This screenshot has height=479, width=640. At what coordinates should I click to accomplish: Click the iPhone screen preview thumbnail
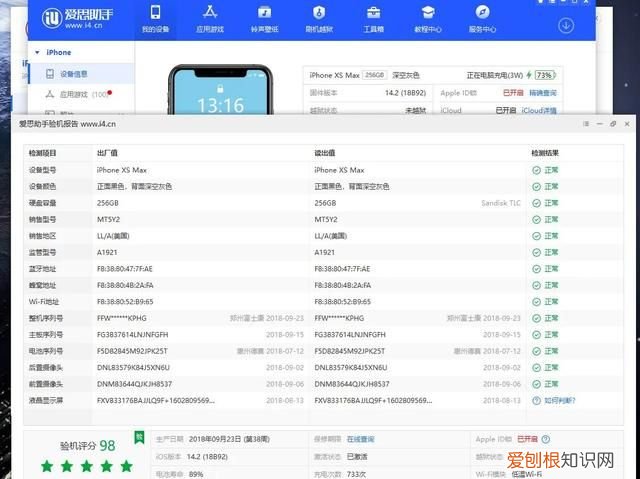(x=220, y=91)
